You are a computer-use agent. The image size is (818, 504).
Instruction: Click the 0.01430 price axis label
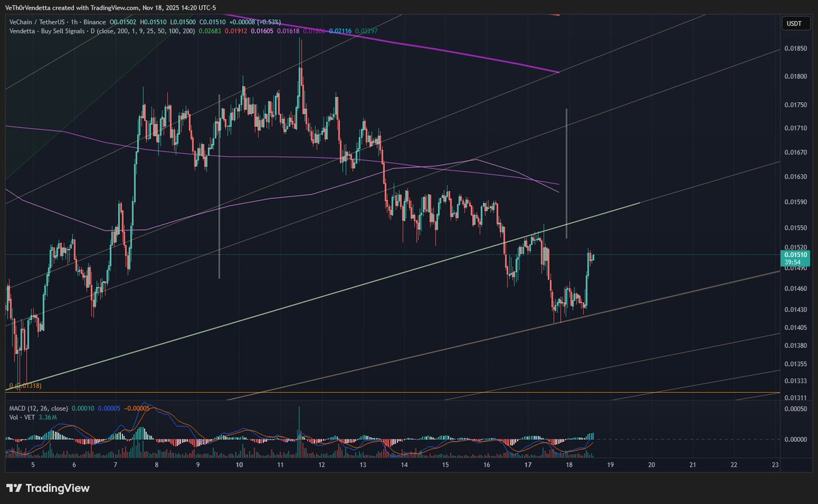tap(795, 310)
